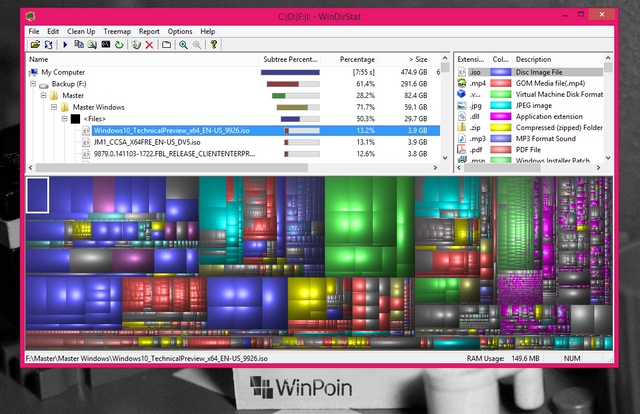
Task: Click the red X permanent delete icon
Action: tap(149, 45)
